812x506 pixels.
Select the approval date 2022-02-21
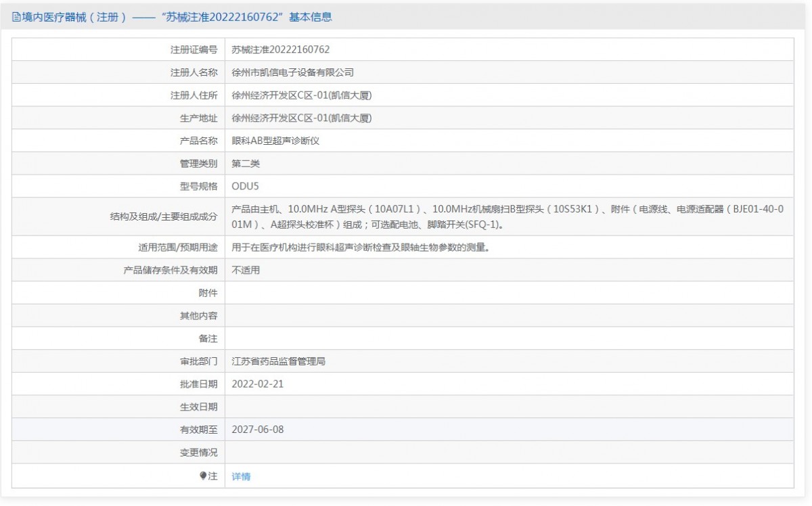click(x=258, y=384)
